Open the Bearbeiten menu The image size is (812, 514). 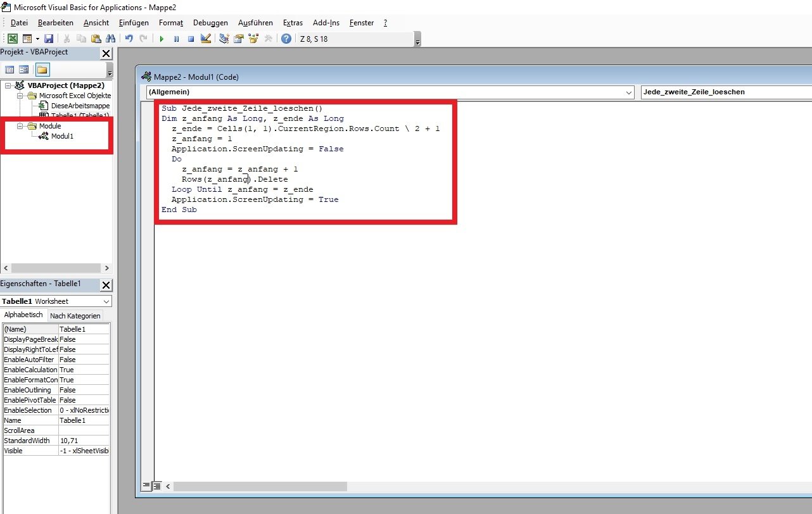(x=55, y=23)
